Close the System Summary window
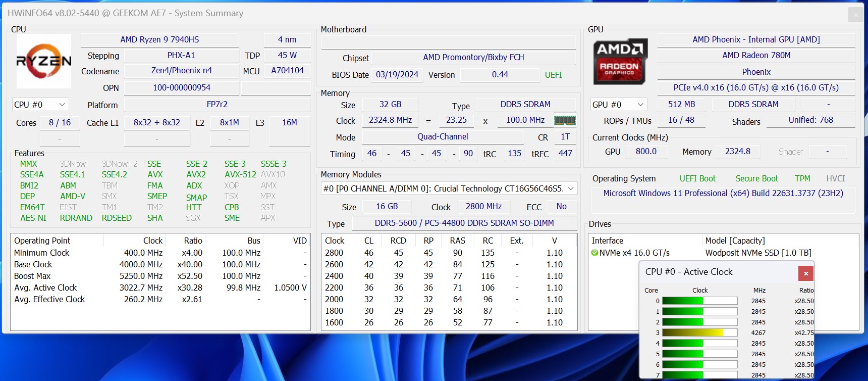This screenshot has height=381, width=868. 855,15
